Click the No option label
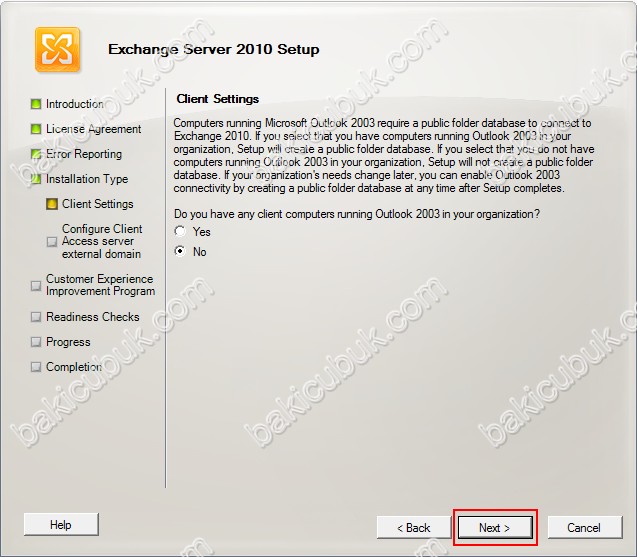 click(199, 251)
